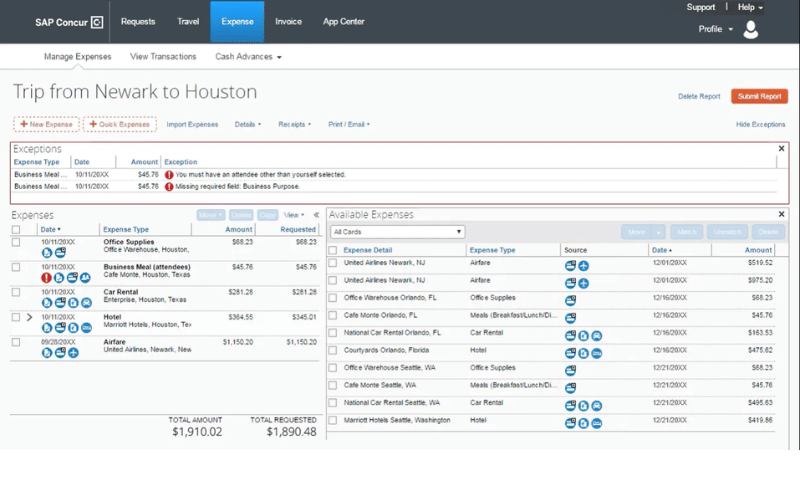Click the Delete Report link
Screen dimensions: 800x500
click(699, 97)
